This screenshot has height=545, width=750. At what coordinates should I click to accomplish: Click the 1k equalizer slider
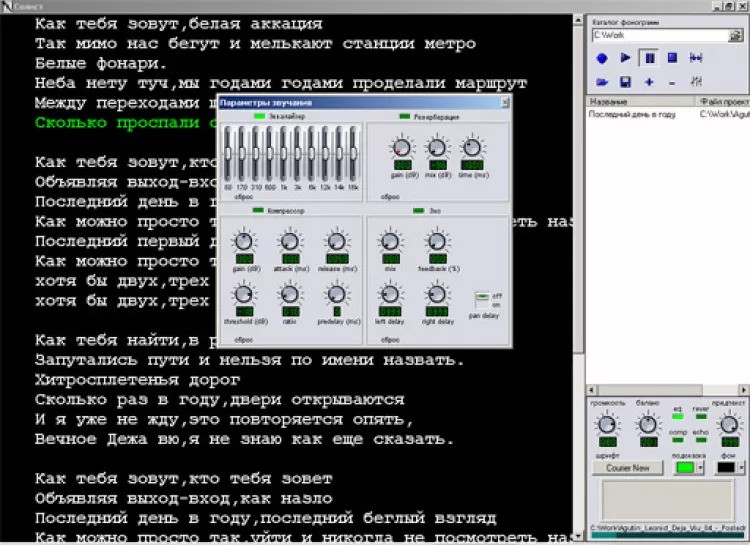(x=284, y=154)
